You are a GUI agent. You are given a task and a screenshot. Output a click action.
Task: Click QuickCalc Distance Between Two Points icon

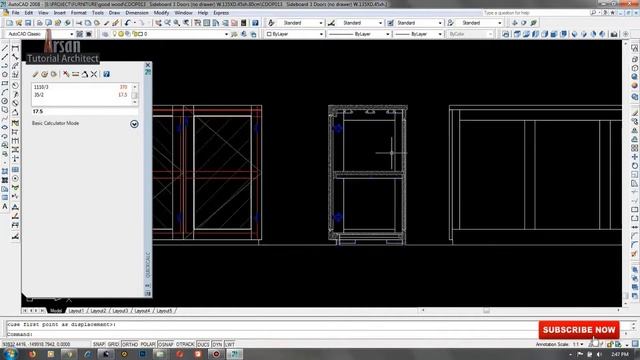(x=76, y=74)
